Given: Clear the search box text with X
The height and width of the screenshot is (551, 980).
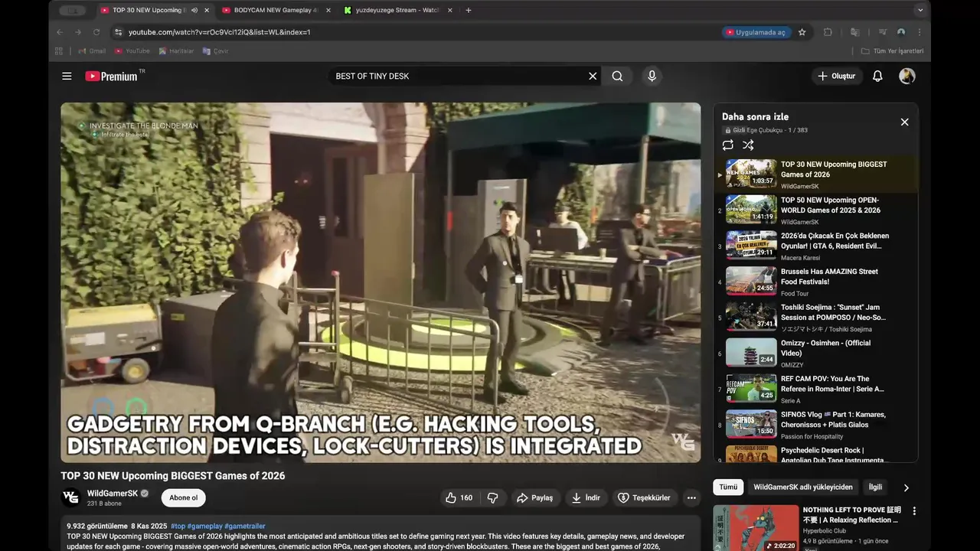Looking at the screenshot, I should click(593, 76).
